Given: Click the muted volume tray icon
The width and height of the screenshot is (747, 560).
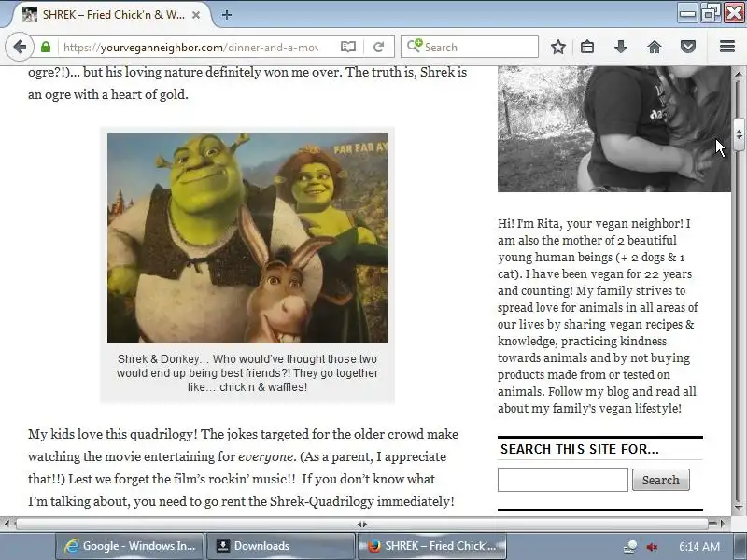Looking at the screenshot, I should [x=652, y=547].
